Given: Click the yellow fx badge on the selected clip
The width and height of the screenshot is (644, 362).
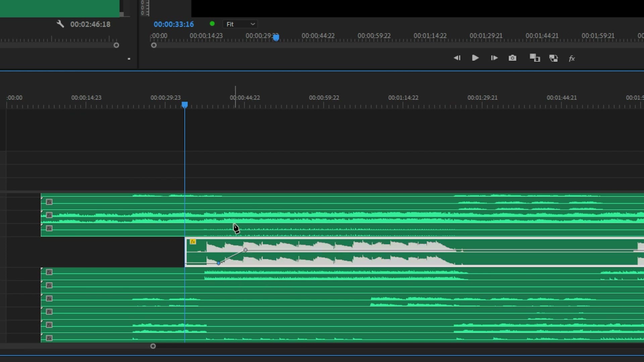Looking at the screenshot, I should pyautogui.click(x=193, y=242).
